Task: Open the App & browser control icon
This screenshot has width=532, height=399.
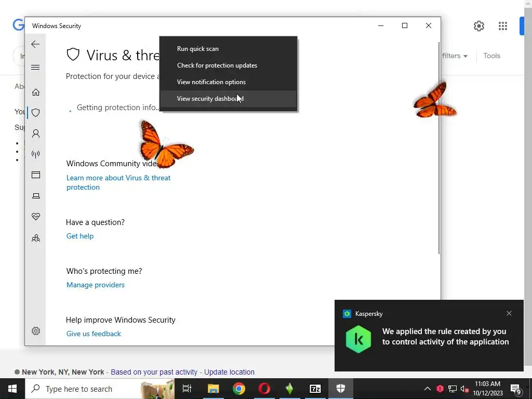Action: (36, 175)
